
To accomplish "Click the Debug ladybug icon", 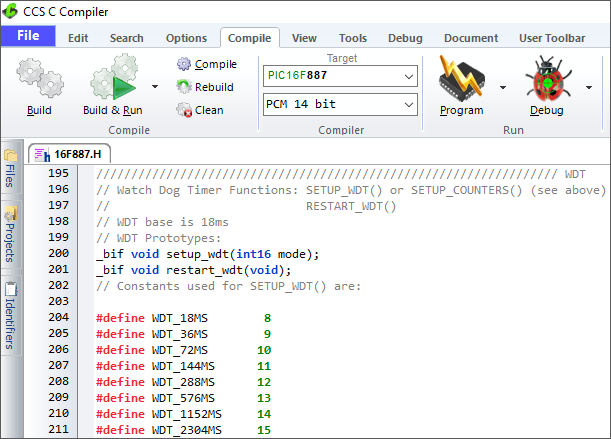I will point(547,78).
